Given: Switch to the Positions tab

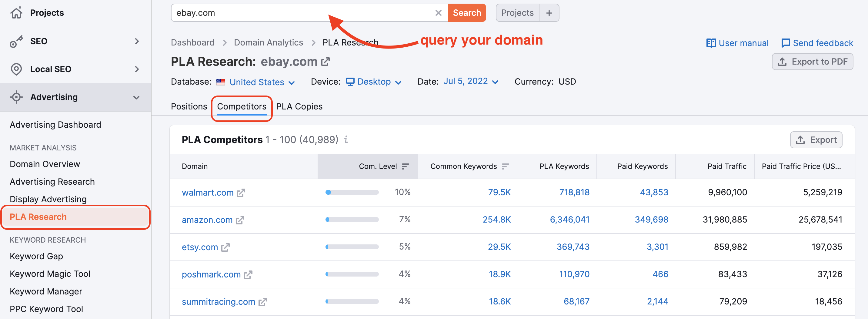Looking at the screenshot, I should (x=189, y=106).
